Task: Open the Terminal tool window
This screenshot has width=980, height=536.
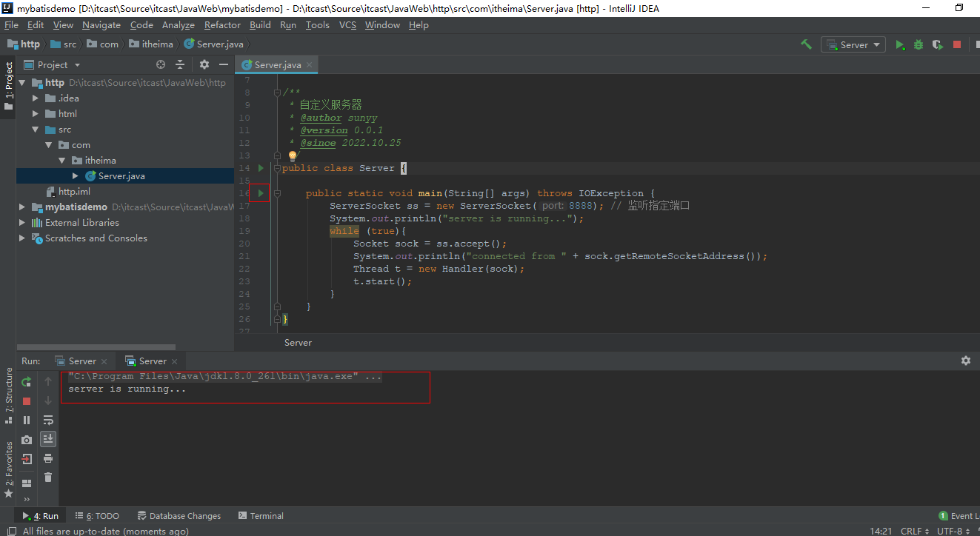Action: pos(261,516)
